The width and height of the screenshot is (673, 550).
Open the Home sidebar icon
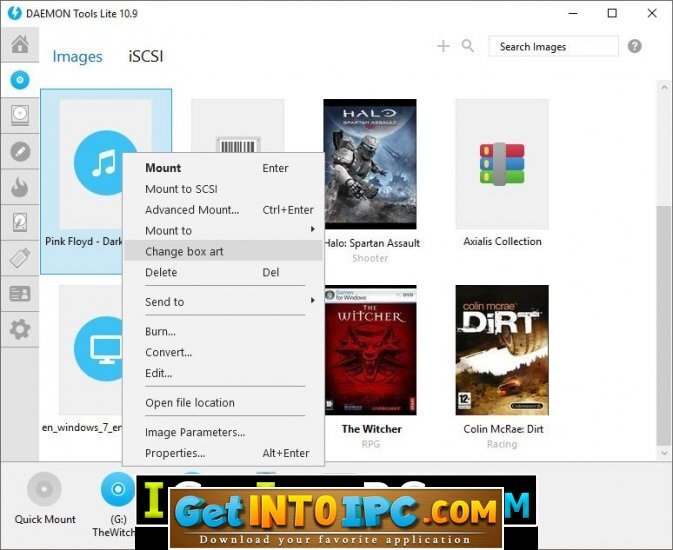(20, 44)
